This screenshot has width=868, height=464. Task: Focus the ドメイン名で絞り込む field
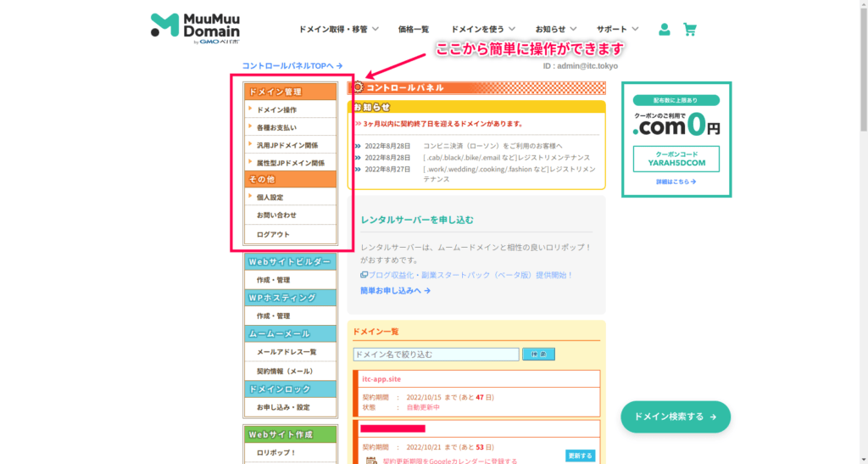(437, 355)
